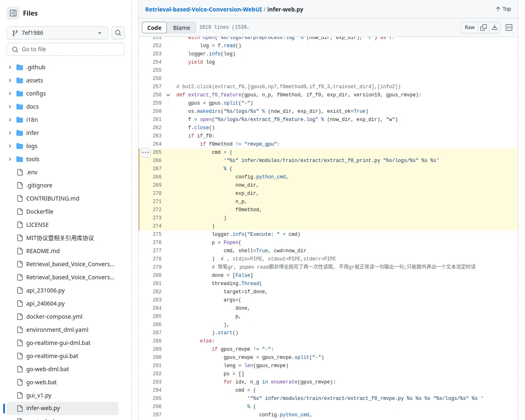525x420 pixels.
Task: Open the .gitignore file
Action: tap(39, 185)
